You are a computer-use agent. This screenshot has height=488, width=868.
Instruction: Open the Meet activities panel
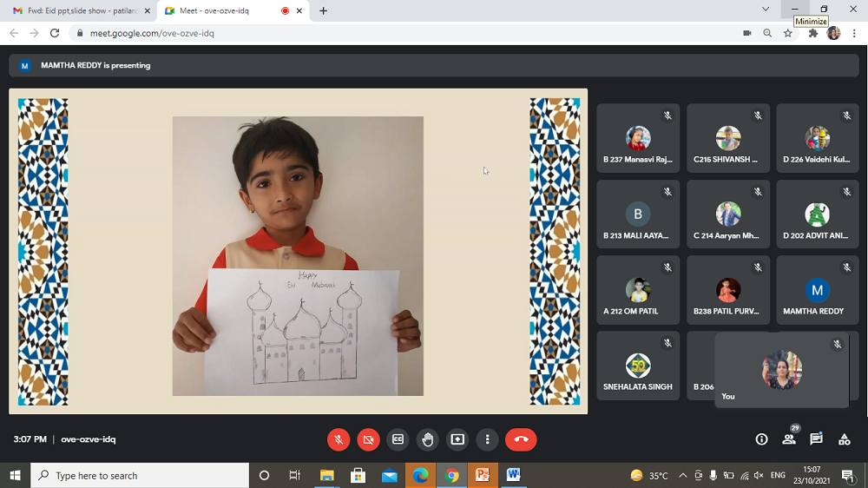[844, 439]
